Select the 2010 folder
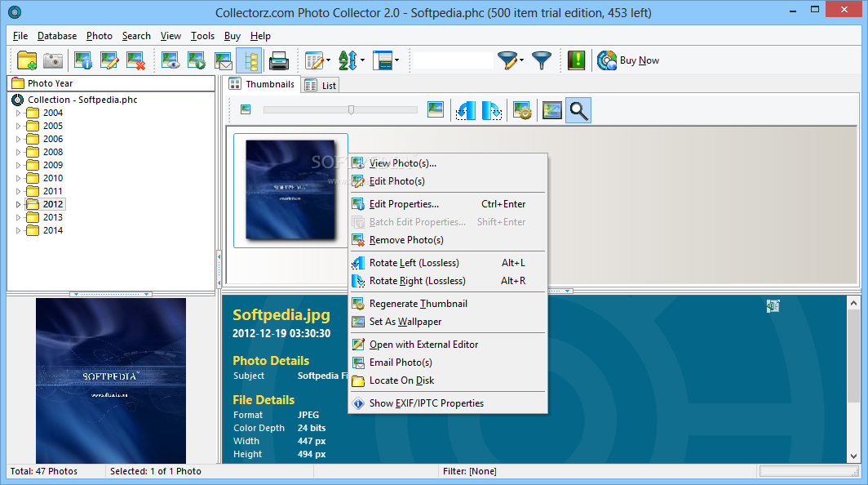The image size is (868, 485). (52, 178)
